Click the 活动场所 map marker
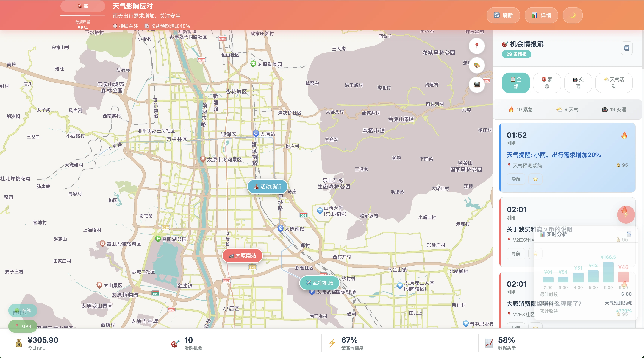Viewport: 644px width, 358px height. click(267, 187)
